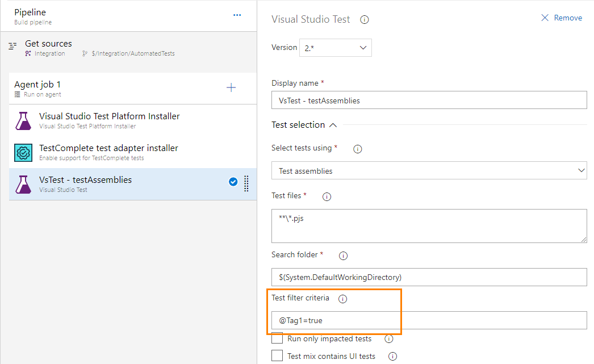Click the info icon next to Select tests using
594x364 pixels.
(358, 148)
